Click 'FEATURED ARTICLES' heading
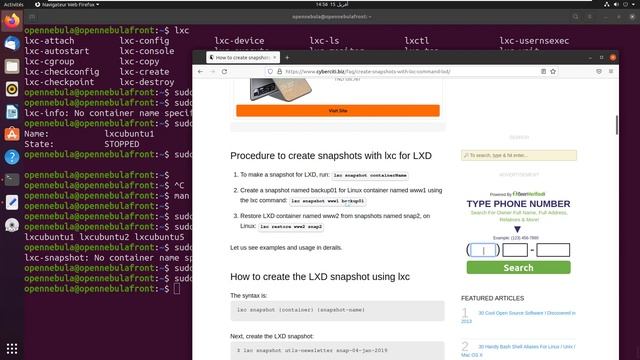Image resolution: width=640 pixels, height=360 pixels. pos(493,298)
